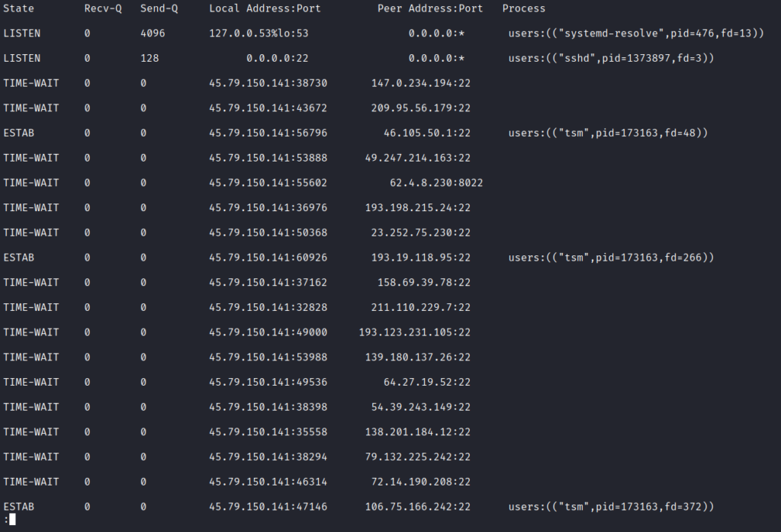
Task: Click peer address 193.123.231.105:22
Action: coord(414,332)
